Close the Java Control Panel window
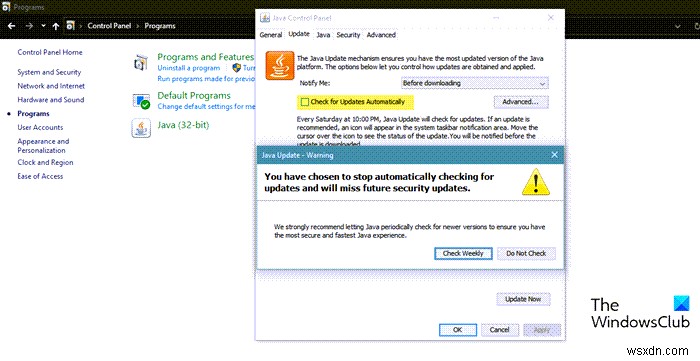 click(x=550, y=18)
